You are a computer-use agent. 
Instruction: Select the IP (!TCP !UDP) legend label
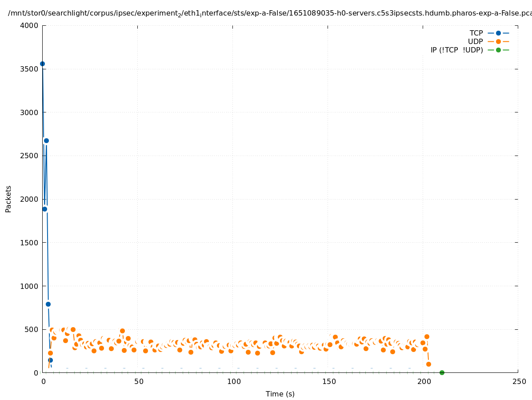456,50
